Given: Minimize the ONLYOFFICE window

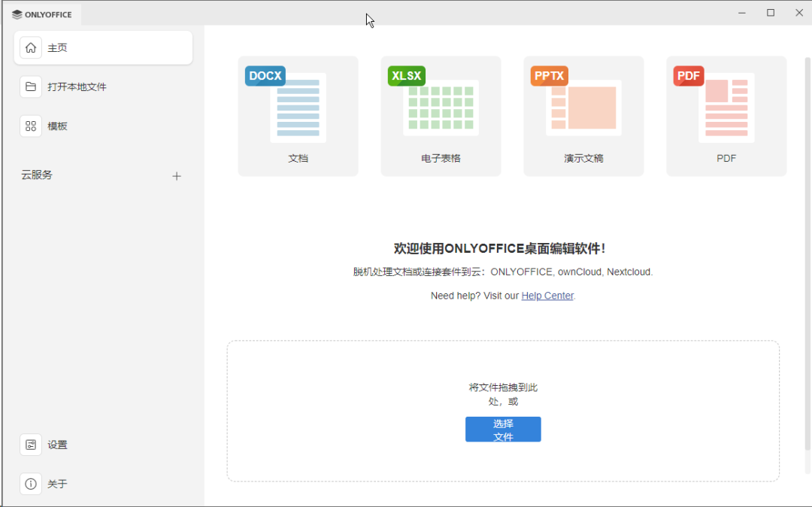Looking at the screenshot, I should (x=742, y=13).
